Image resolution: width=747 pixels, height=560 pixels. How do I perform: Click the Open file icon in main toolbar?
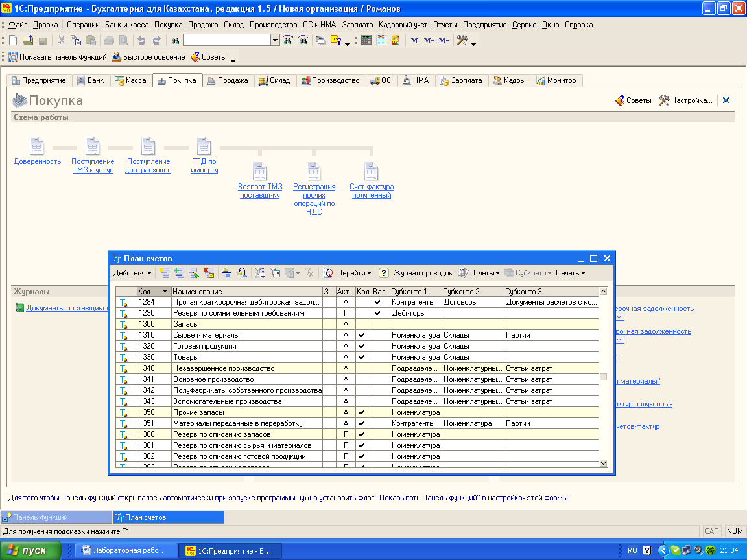click(x=28, y=41)
